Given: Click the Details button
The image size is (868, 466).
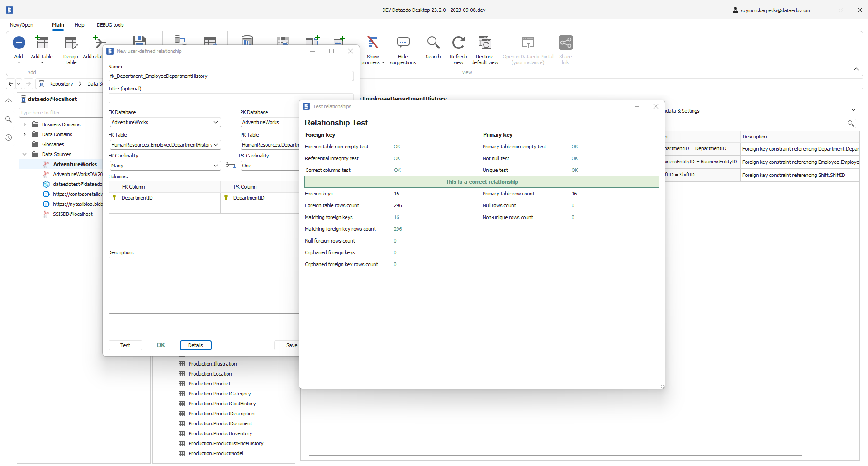Looking at the screenshot, I should [195, 345].
